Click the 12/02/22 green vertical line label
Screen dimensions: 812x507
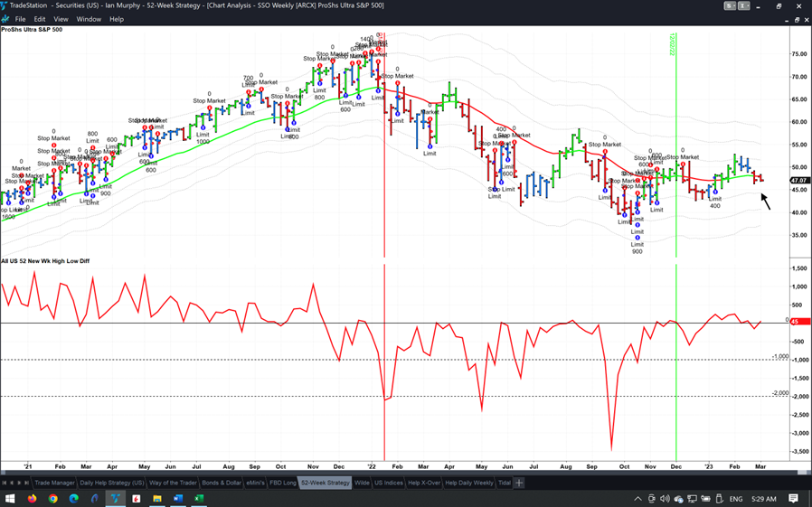coord(672,44)
